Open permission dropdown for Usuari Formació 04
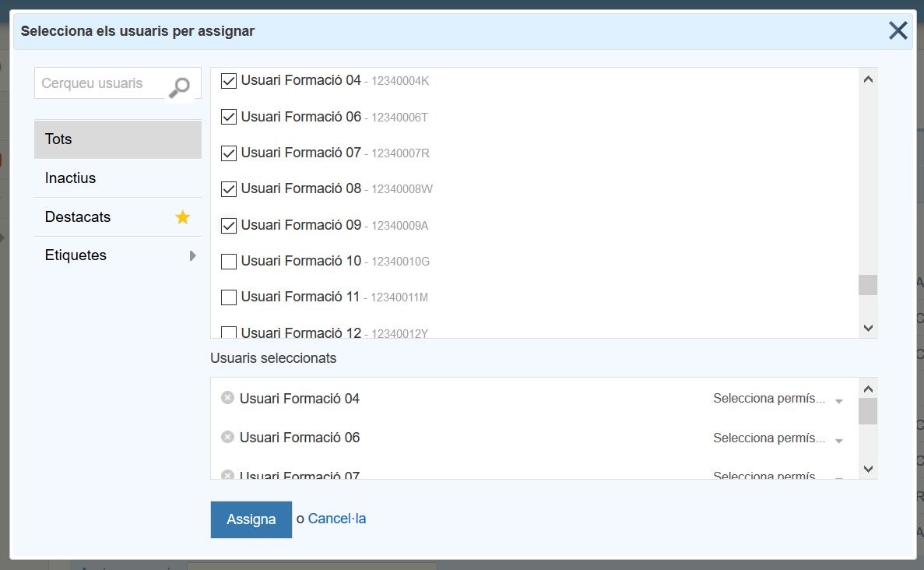This screenshot has height=570, width=924. 778,399
